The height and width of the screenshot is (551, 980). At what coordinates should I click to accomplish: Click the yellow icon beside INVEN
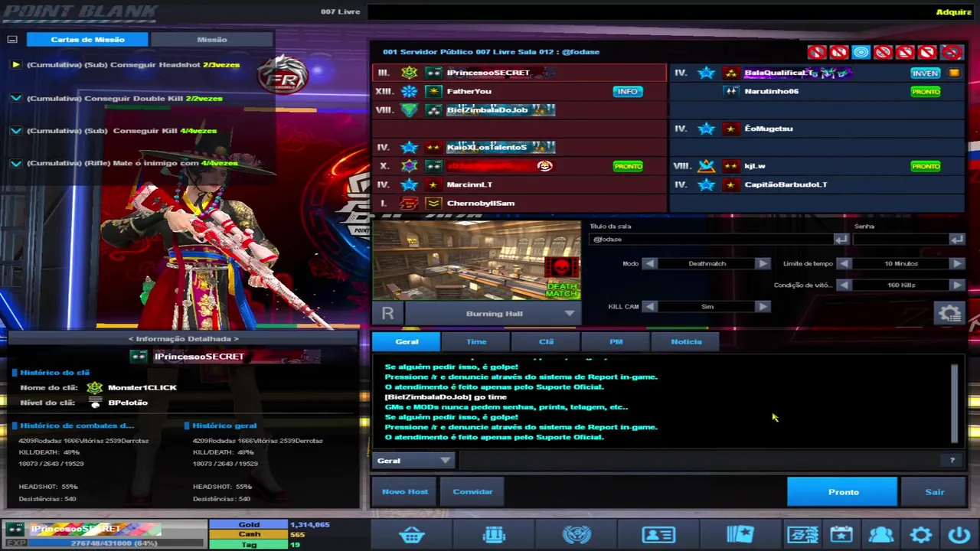(954, 73)
